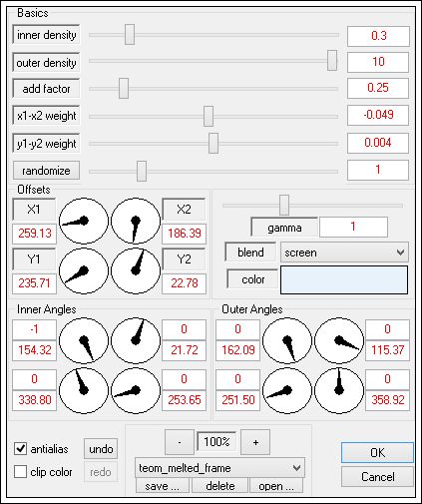Click the save preset button

click(163, 486)
